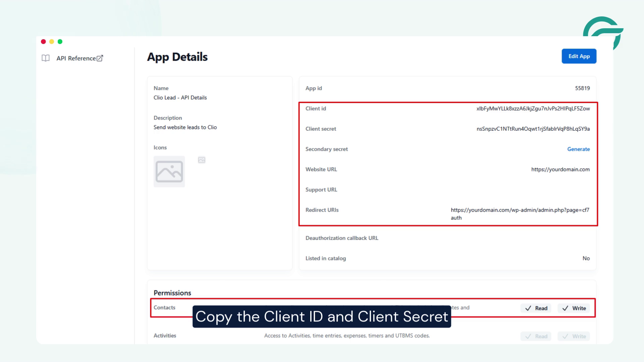Click the Listed in catalog No value
This screenshot has height=362, width=644.
[x=586, y=258]
